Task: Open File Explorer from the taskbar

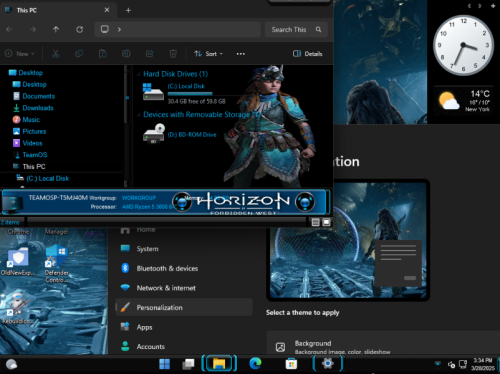Action: pos(219,364)
